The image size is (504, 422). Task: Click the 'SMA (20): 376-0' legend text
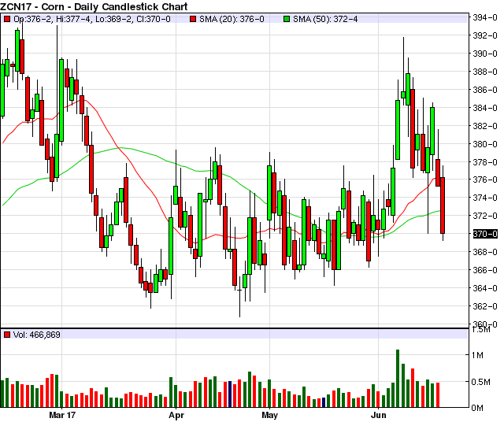tap(232, 19)
